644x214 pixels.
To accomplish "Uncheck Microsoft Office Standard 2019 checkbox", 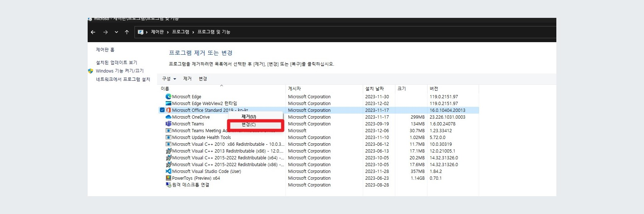I will click(x=162, y=110).
